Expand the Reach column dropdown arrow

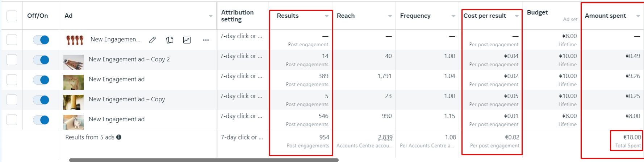point(390,16)
